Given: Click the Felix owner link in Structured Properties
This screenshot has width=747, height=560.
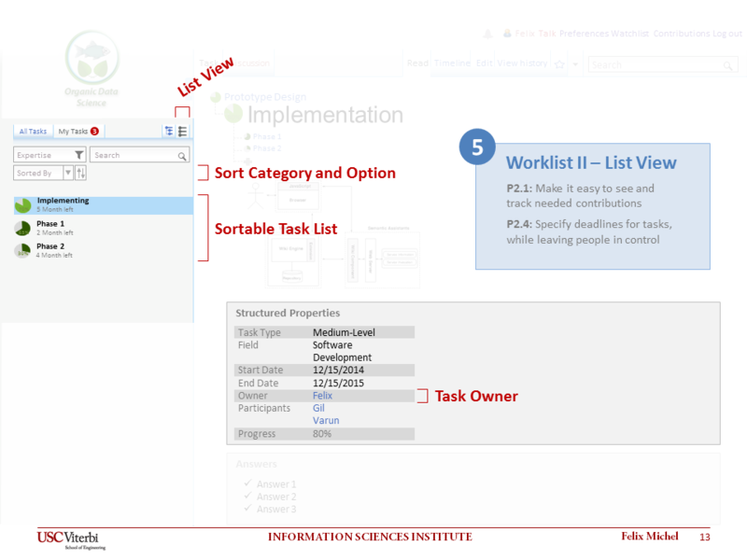Looking at the screenshot, I should (321, 396).
